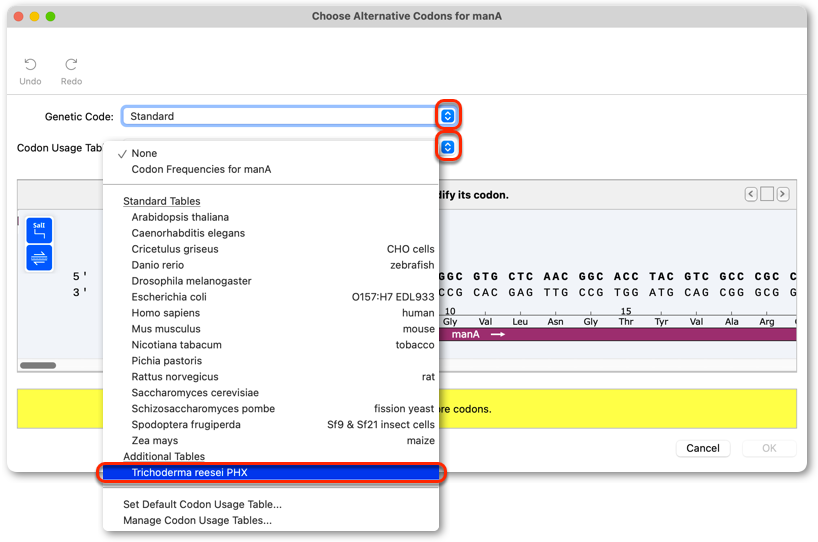Select None in codon usage menu
Screen dimensions: 818x542
click(x=271, y=153)
